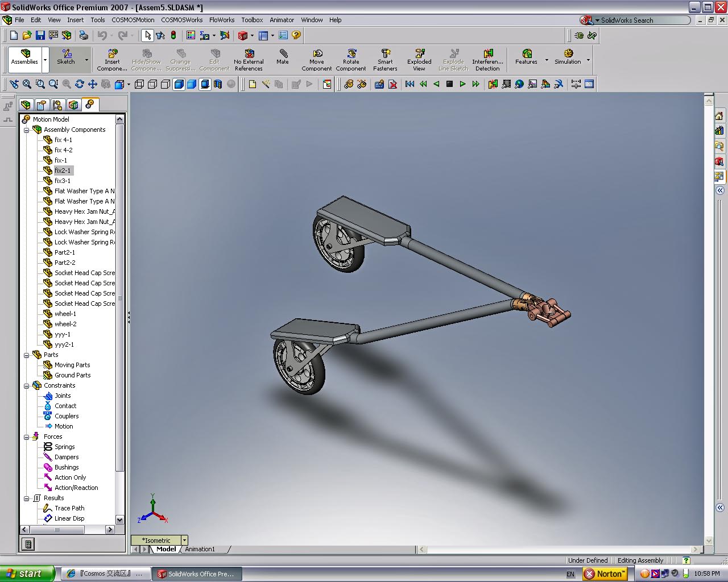This screenshot has width=728, height=582.
Task: Open the FloWorks menu
Action: (222, 20)
